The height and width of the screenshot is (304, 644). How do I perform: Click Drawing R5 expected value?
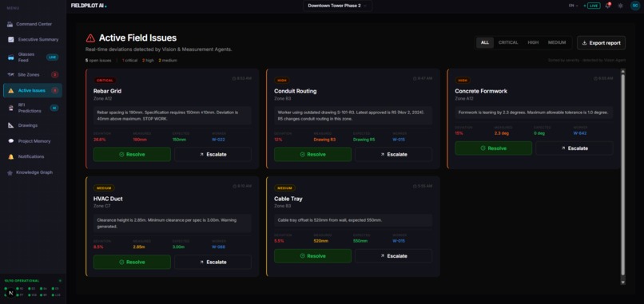(x=364, y=140)
